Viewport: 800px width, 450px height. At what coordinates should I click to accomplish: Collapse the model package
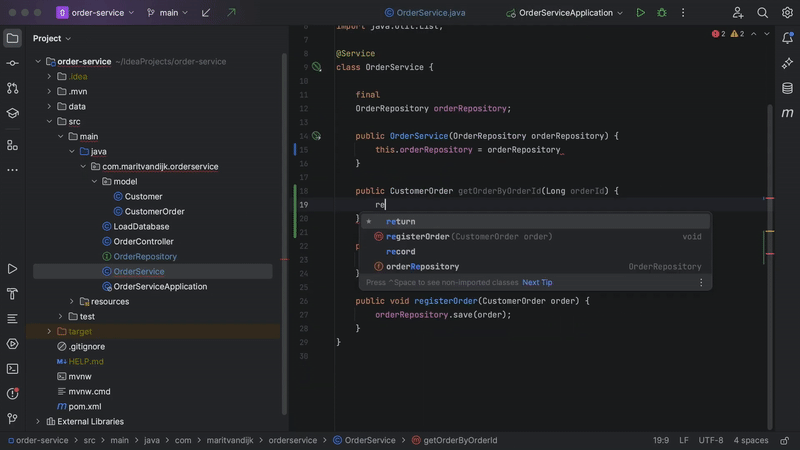pos(94,182)
